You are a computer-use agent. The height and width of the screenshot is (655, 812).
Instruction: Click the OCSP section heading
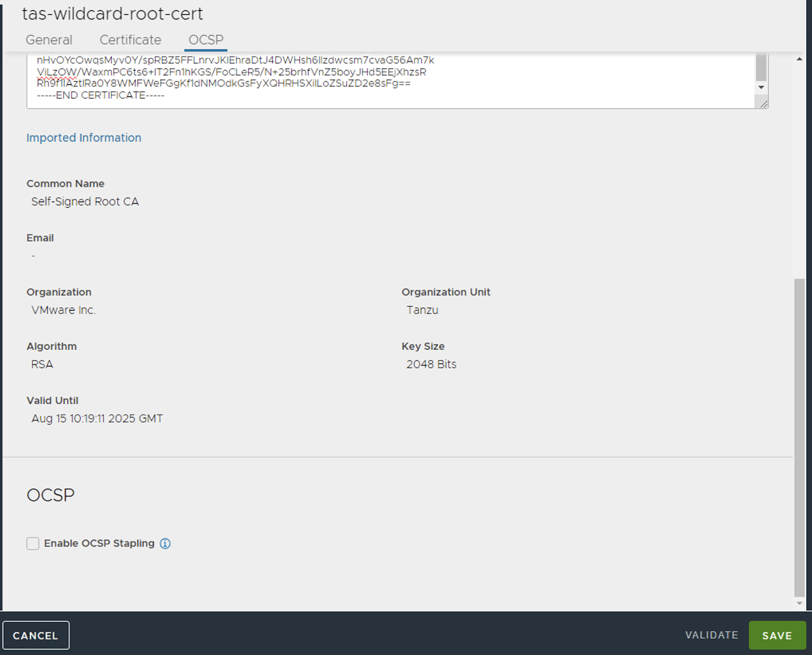(51, 495)
